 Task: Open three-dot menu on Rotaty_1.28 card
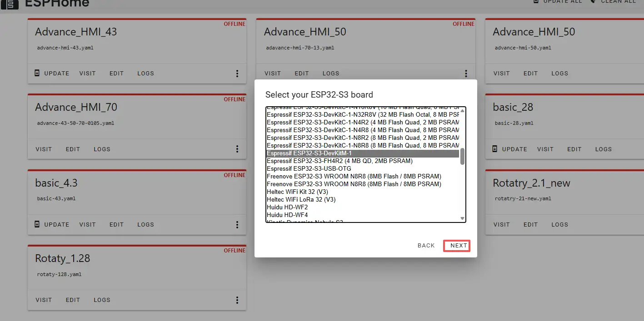[237, 300]
